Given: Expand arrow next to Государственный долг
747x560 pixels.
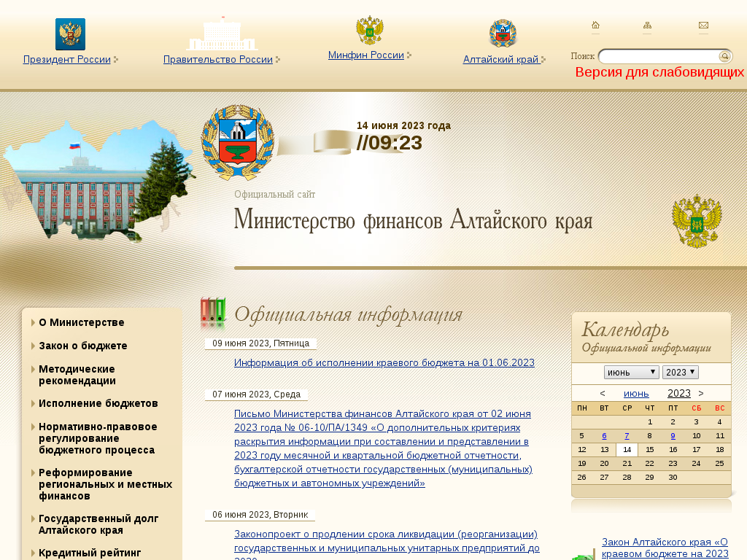Looking at the screenshot, I should [33, 519].
